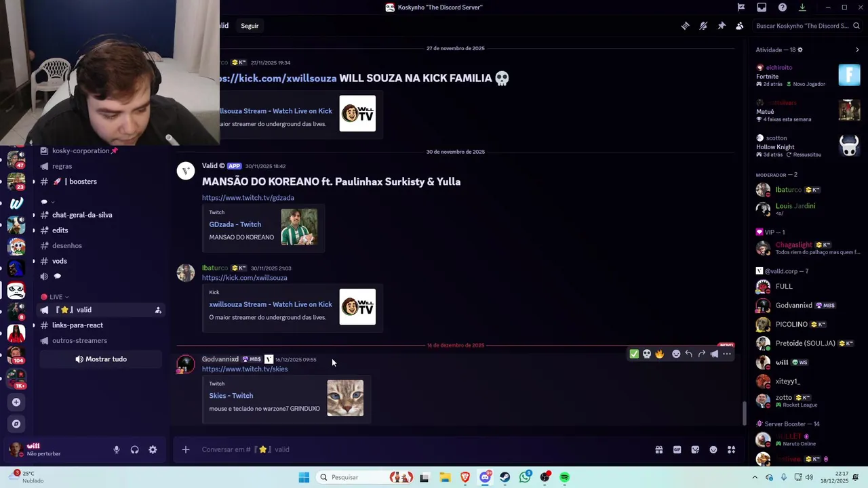Open the gift icon in chat bar
Screen dimensions: 868x488
tap(659, 449)
